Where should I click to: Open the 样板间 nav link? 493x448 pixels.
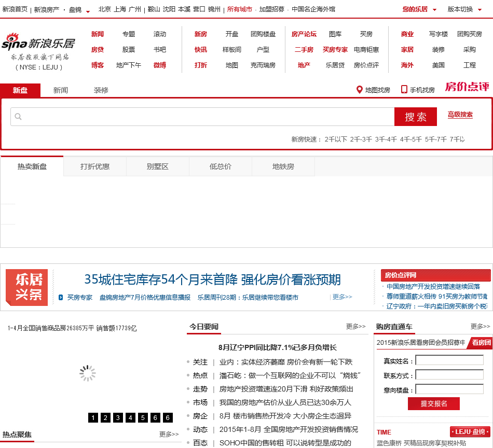click(232, 50)
